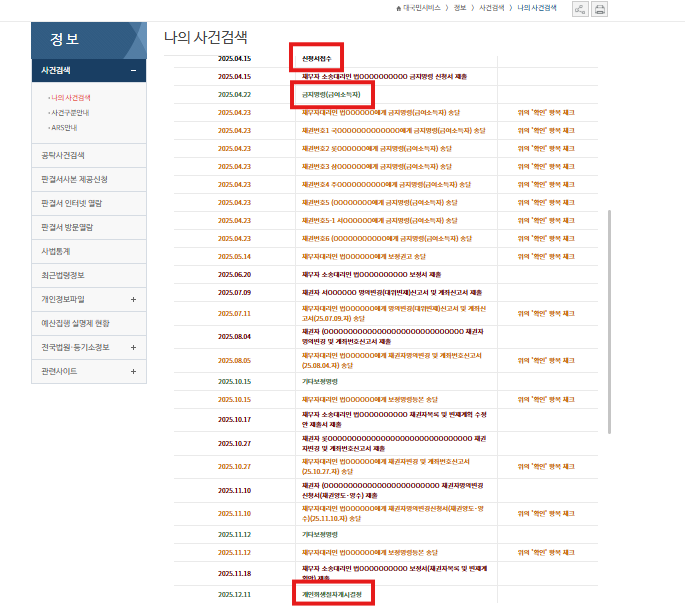Click the 채권번호6 금지명령 송달 row

387,239
